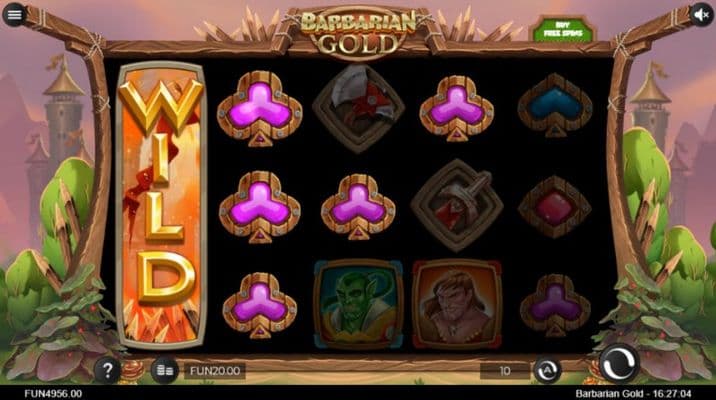Open the bet coins settings icon
This screenshot has height=400, width=716.
(x=165, y=370)
